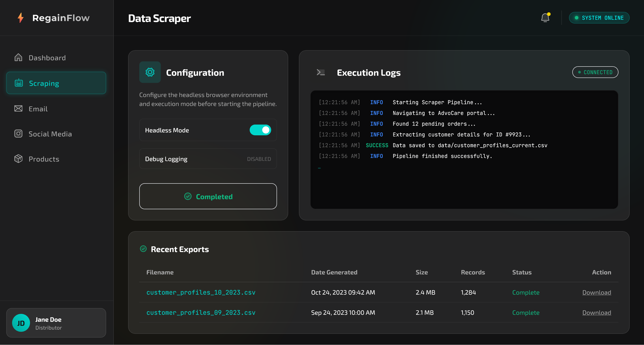Download customer_profiles_10_2023.csv
Viewport: 644px width, 345px height.
point(597,292)
